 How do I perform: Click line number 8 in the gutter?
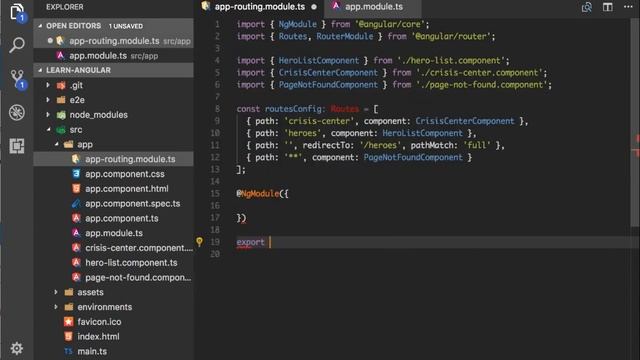tap(217, 109)
